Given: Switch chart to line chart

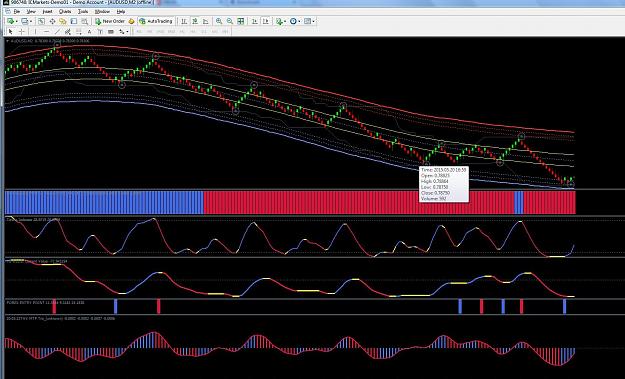Looking at the screenshot, I should pos(206,21).
